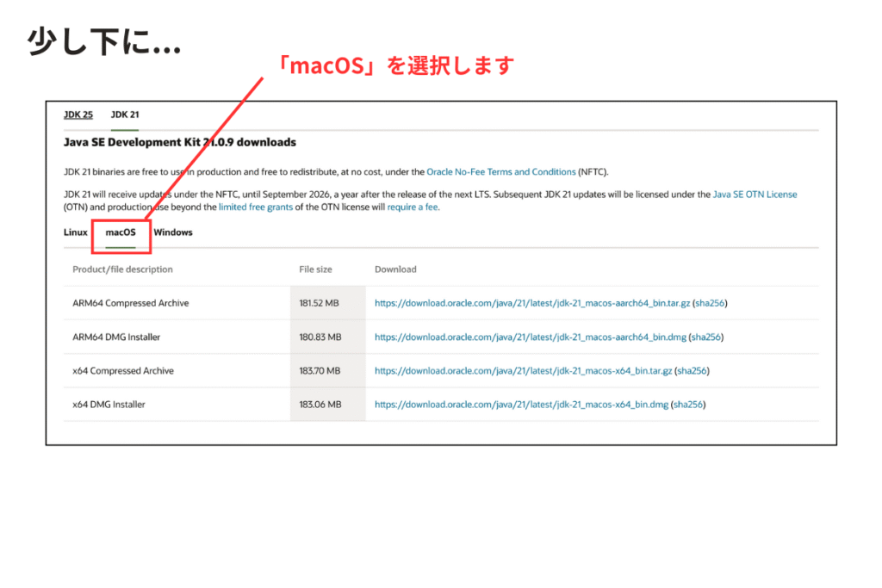The width and height of the screenshot is (882, 588).
Task: Follow the 'require a fee' link
Action: [413, 207]
